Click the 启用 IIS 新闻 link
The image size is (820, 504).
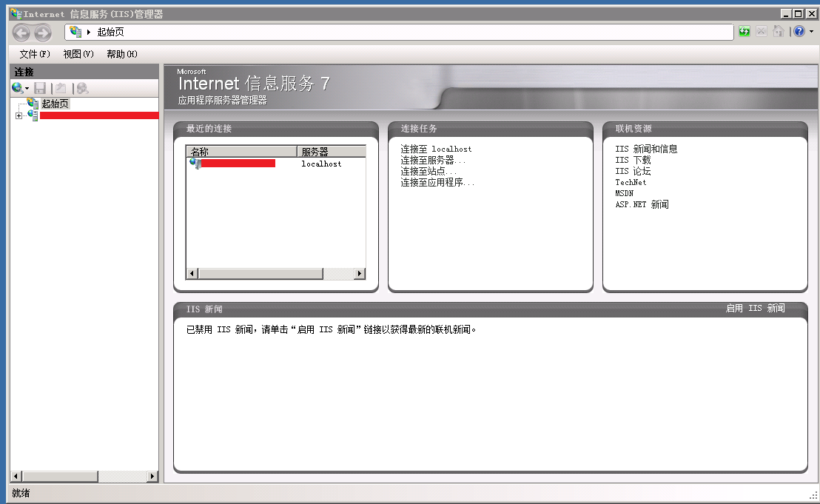[x=755, y=309]
